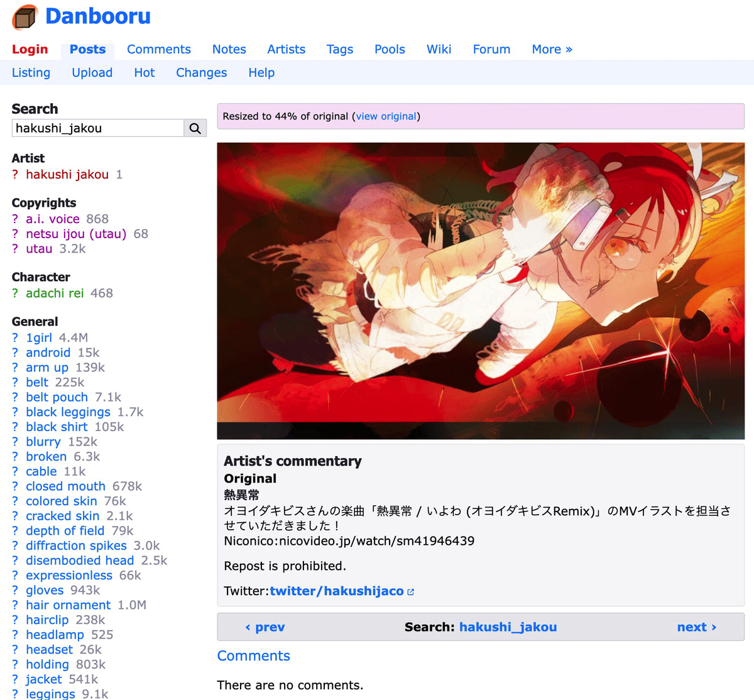Open the Artists page
Screen dimensions: 754x700
pos(287,50)
